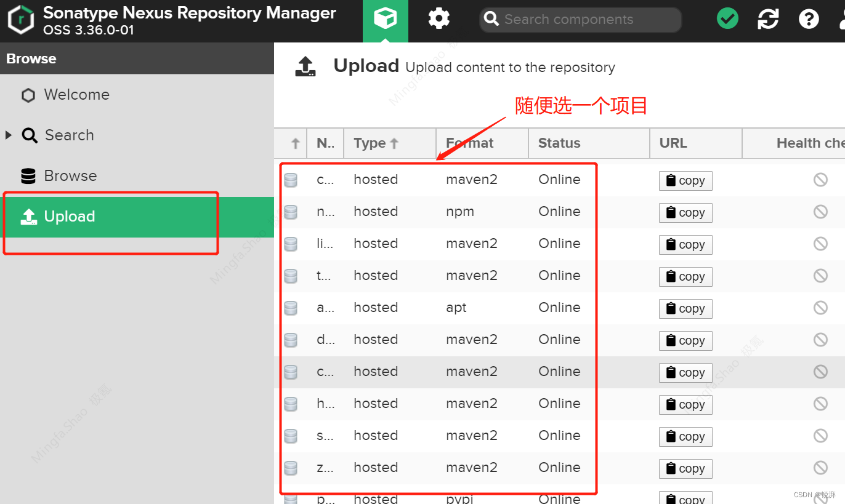This screenshot has height=504, width=845.
Task: Expand the Search tree node arrow
Action: tap(9, 135)
